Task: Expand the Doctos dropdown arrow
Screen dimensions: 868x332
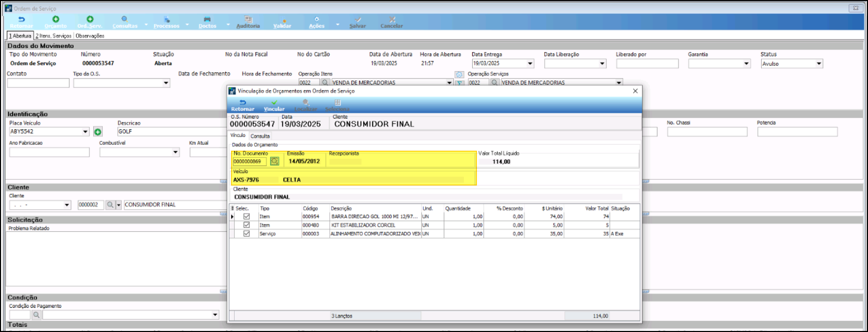Action: coord(228,24)
